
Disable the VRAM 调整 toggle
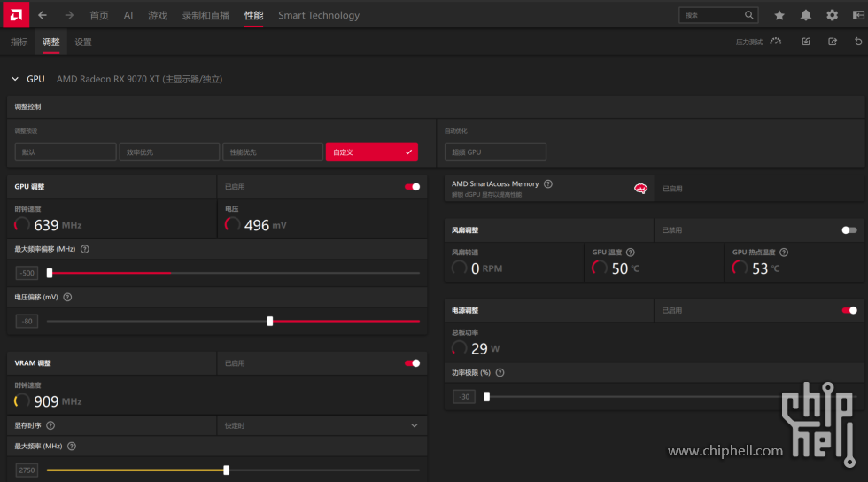click(413, 363)
